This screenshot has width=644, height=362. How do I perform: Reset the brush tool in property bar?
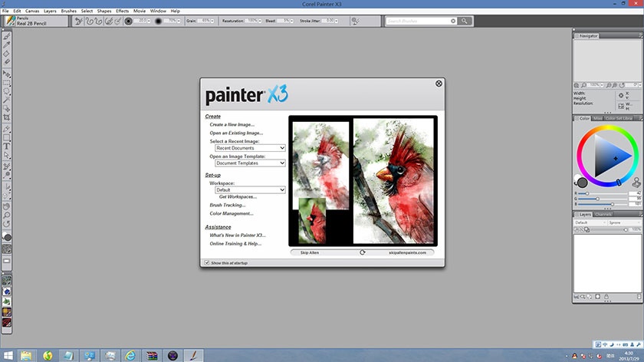[78, 21]
